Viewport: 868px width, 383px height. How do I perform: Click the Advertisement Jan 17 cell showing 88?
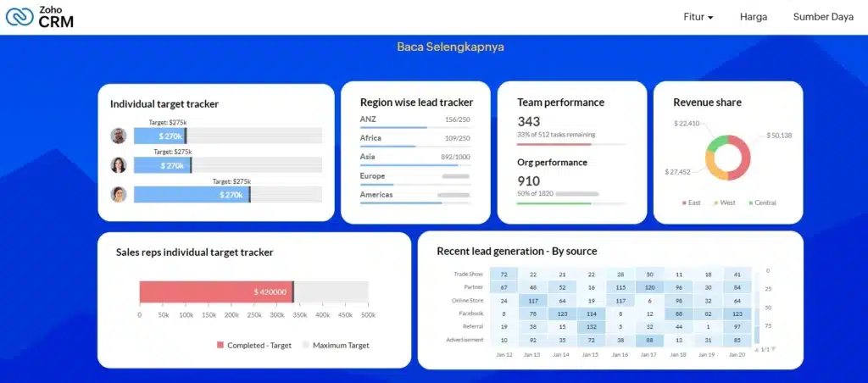(650, 340)
